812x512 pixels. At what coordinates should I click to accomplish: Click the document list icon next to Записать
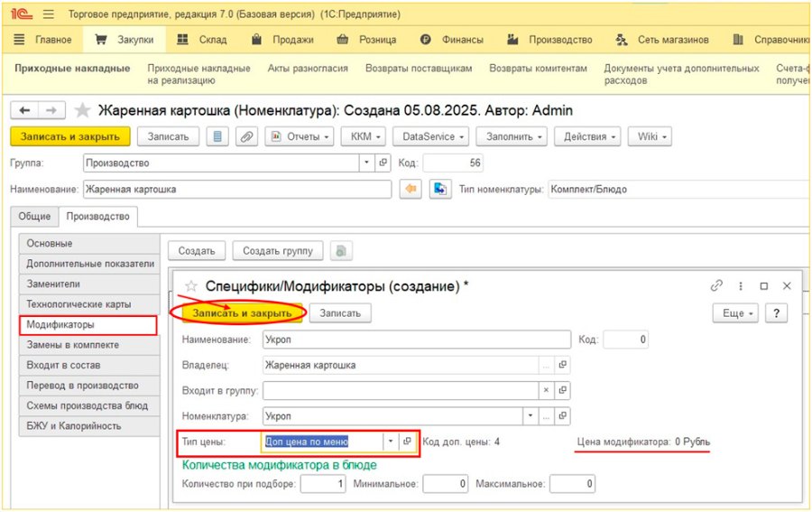217,137
